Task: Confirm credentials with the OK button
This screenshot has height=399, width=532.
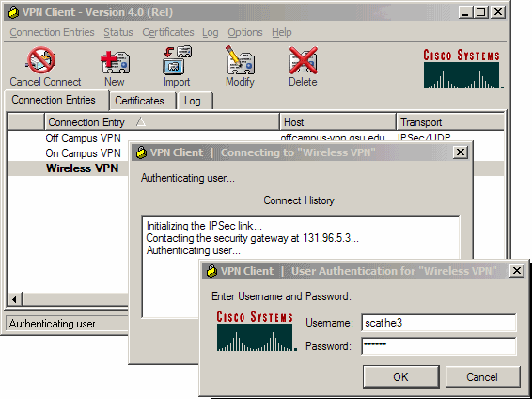Action: tap(401, 376)
